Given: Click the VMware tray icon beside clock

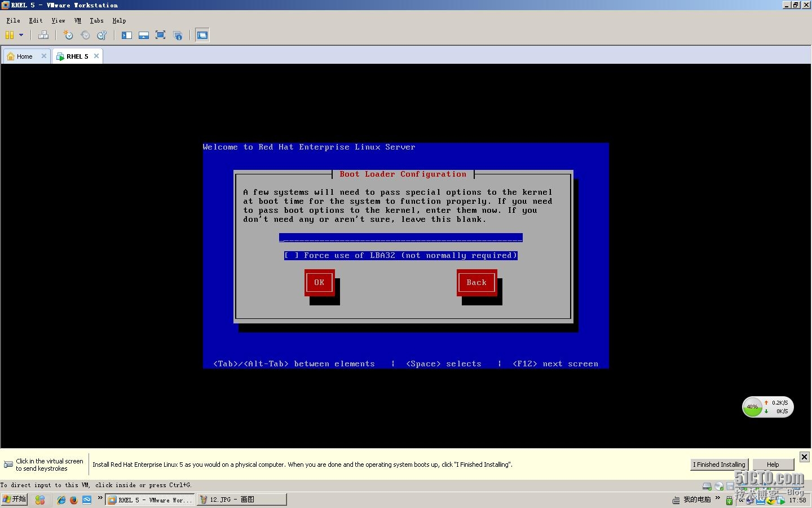Looking at the screenshot, I should [781, 500].
